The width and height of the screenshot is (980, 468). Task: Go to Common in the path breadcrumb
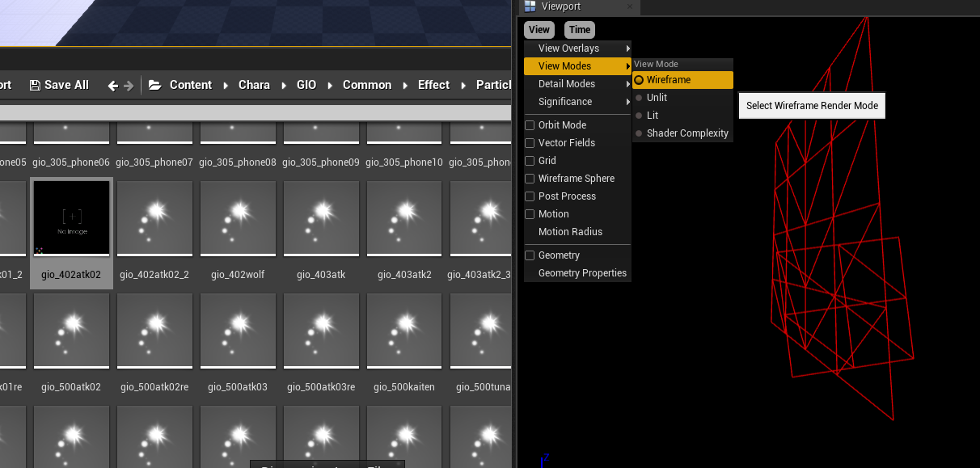367,85
